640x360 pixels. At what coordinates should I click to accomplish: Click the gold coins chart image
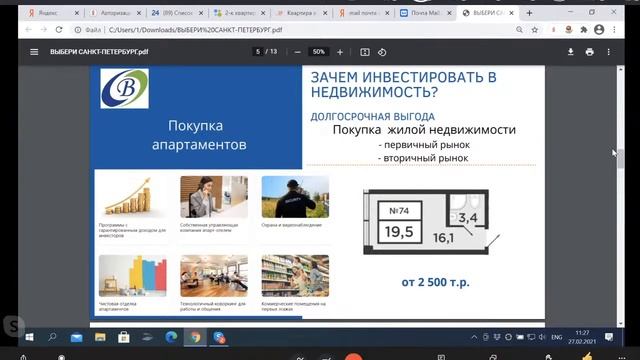132,197
